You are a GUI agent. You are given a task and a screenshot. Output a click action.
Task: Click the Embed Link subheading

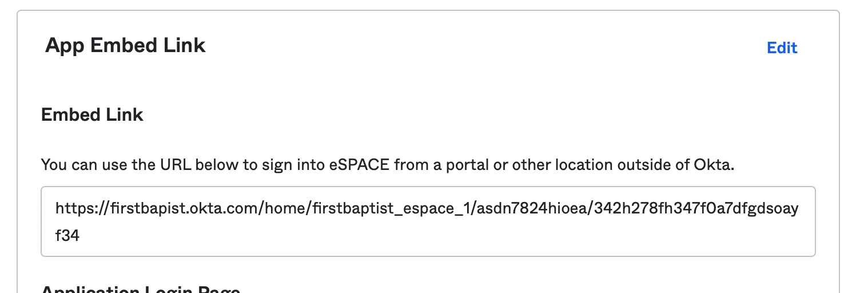tap(92, 114)
